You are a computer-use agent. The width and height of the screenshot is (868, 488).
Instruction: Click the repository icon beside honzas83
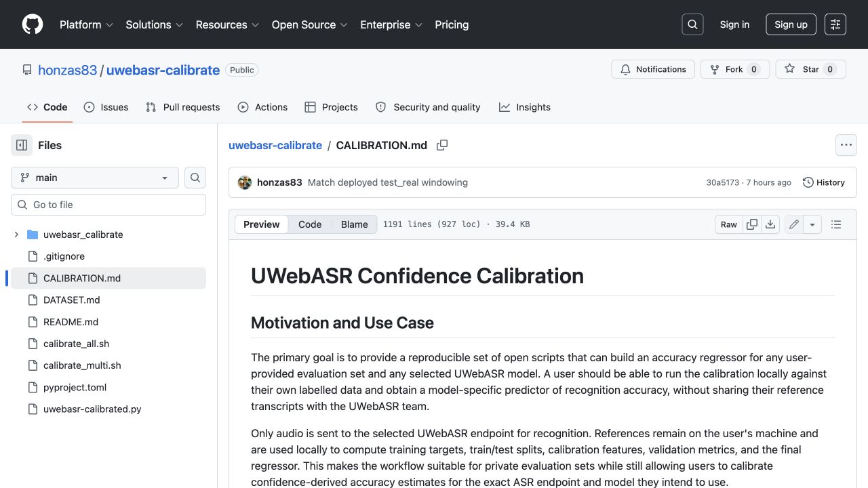coord(27,70)
